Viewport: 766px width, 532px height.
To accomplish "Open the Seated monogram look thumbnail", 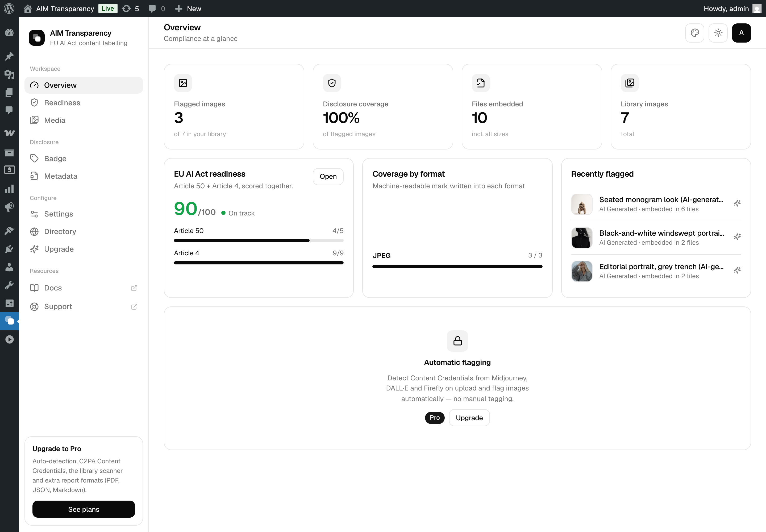I will click(582, 204).
